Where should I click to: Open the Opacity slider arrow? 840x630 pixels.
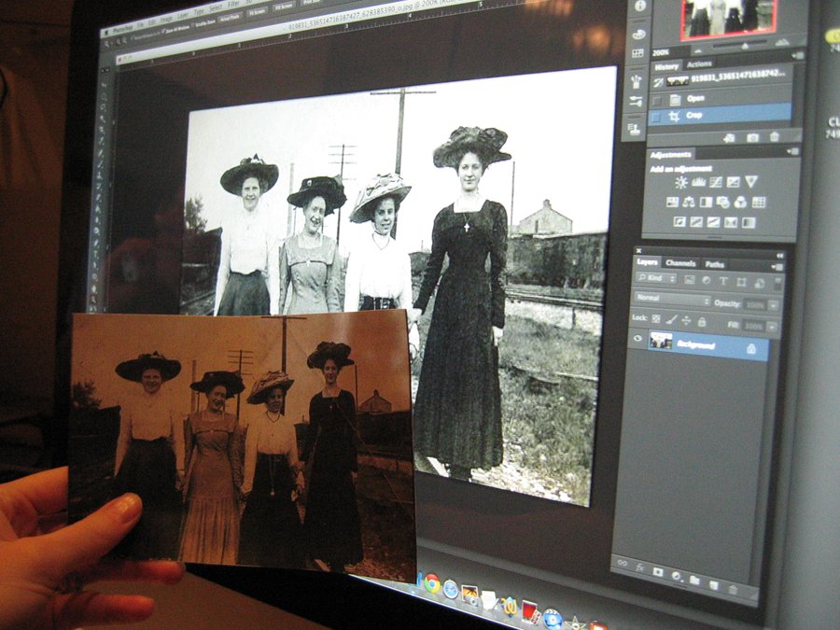tap(773, 306)
